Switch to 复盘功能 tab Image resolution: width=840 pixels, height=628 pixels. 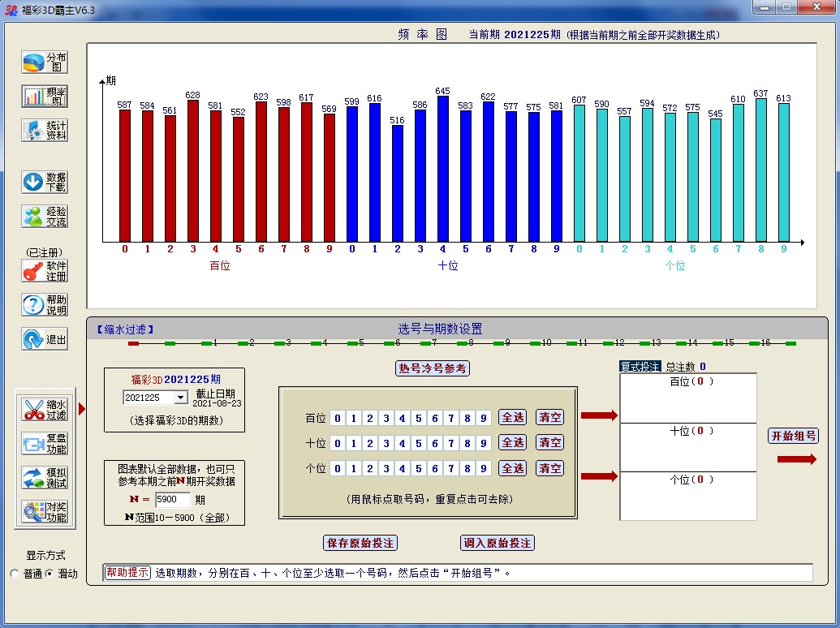(45, 444)
